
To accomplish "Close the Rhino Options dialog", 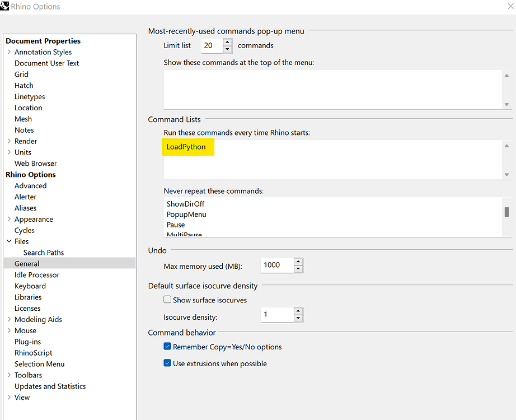I will tap(508, 6).
